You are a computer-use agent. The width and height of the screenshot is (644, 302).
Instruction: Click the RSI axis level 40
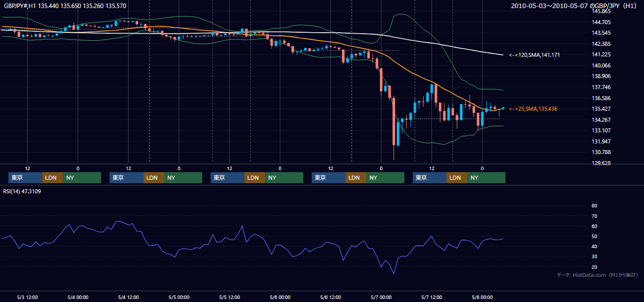pyautogui.click(x=594, y=246)
